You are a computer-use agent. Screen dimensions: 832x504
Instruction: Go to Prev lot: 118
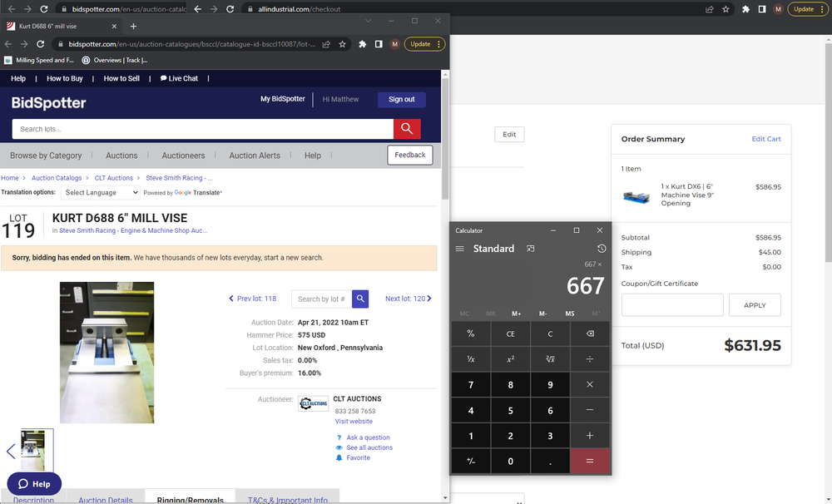click(x=252, y=299)
